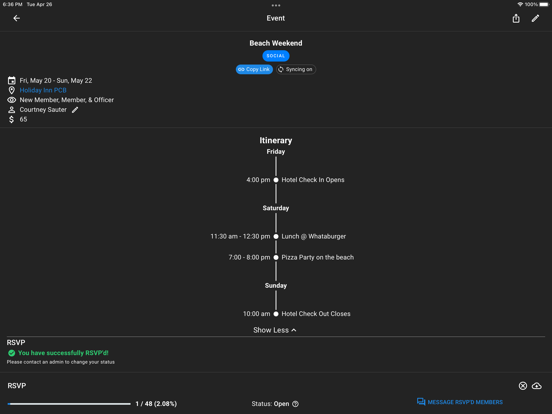
Task: Open the Holiday Inn PCB location link
Action: click(x=43, y=90)
